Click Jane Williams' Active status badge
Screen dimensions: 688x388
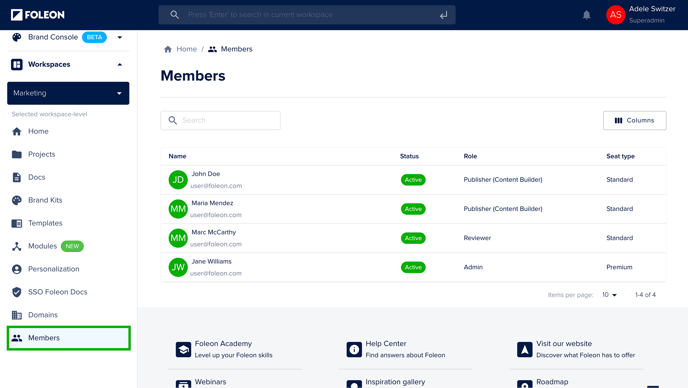[x=413, y=267]
